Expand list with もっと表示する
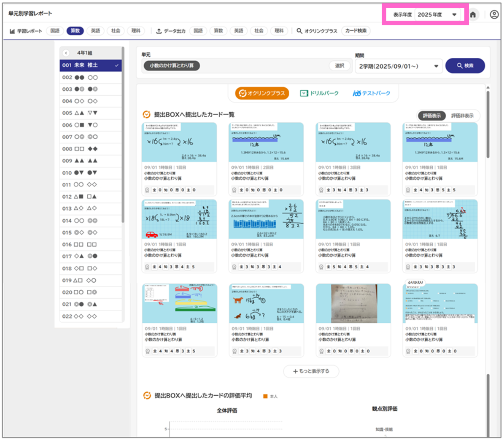This screenshot has height=440, width=504. [312, 371]
